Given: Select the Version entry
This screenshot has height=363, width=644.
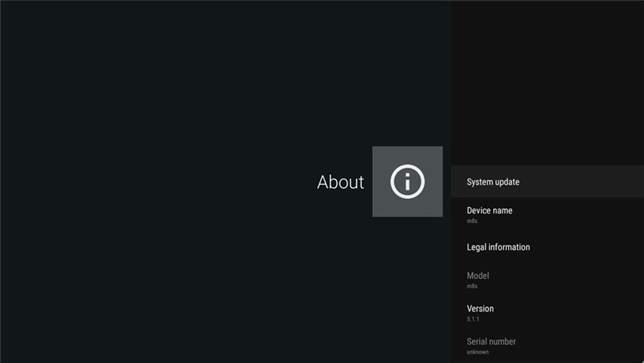Looking at the screenshot, I should [480, 309].
